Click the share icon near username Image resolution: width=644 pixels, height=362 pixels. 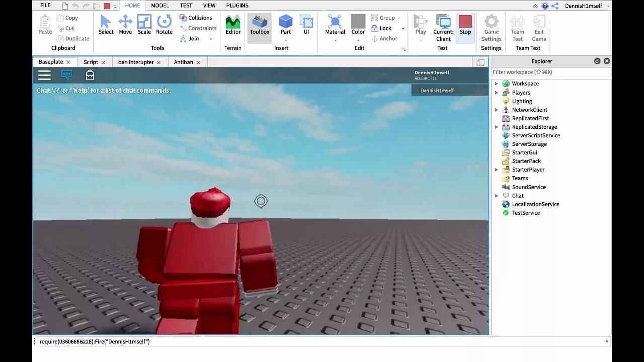pos(555,6)
